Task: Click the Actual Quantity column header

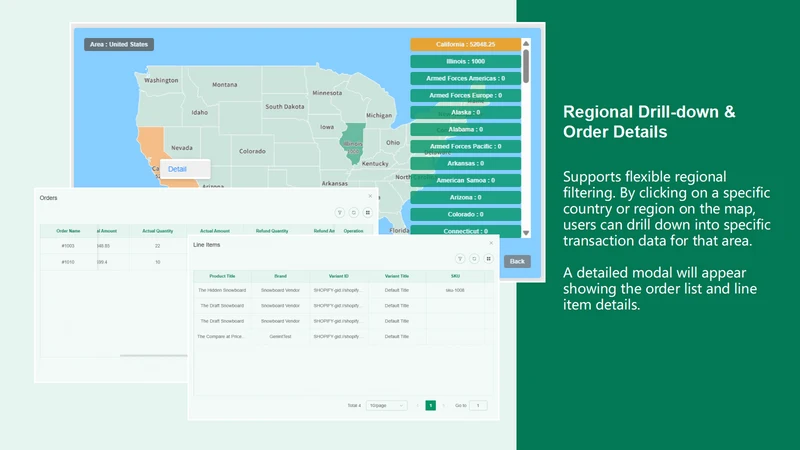Action: click(x=158, y=231)
